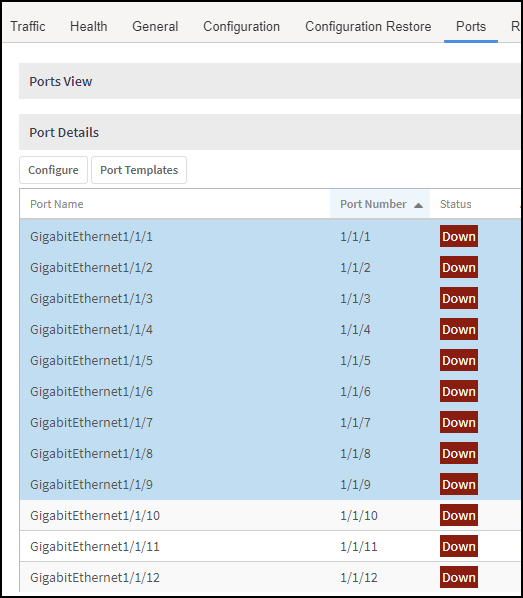Click Down status badge for port 1/1/6
Image resolution: width=523 pixels, height=598 pixels.
459,391
